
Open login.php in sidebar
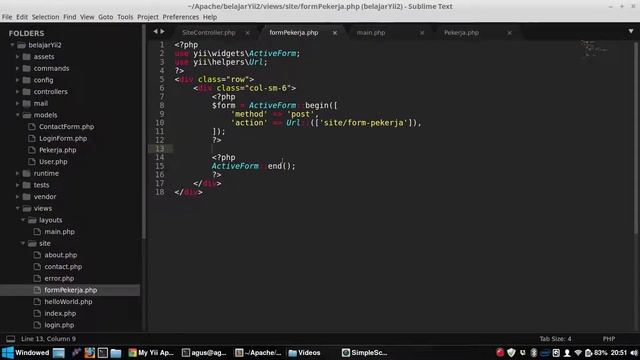(59, 325)
